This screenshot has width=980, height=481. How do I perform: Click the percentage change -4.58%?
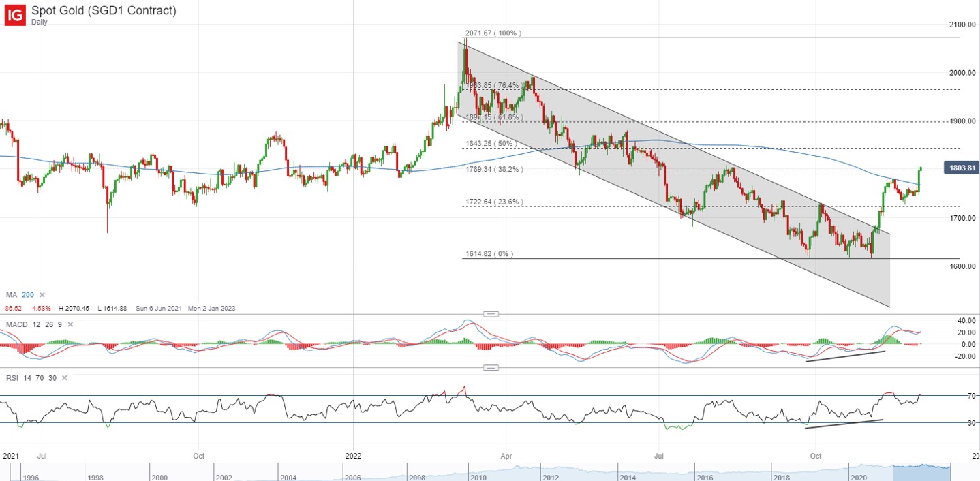coord(40,309)
